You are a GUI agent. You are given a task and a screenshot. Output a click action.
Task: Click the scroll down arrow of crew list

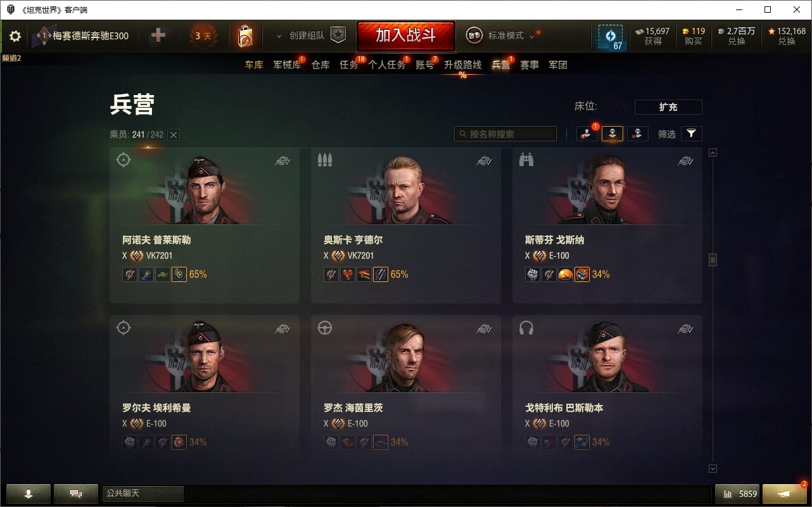[x=713, y=468]
